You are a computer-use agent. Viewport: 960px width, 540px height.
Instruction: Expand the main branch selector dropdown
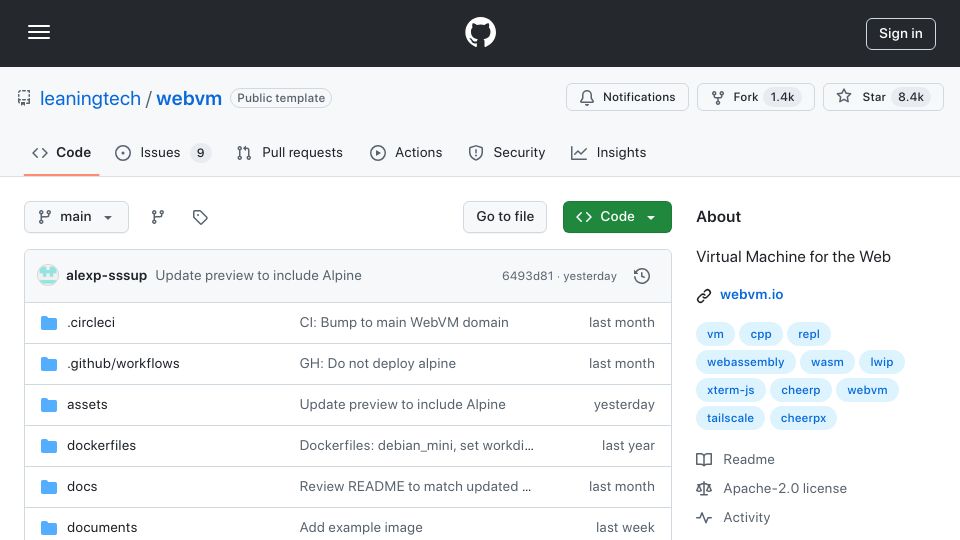77,217
